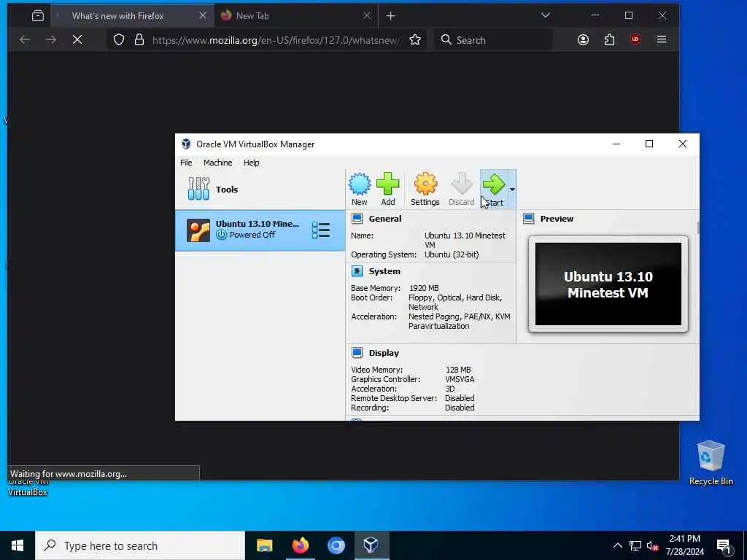The image size is (747, 560).
Task: Open File Explorer from taskbar
Action: click(264, 545)
